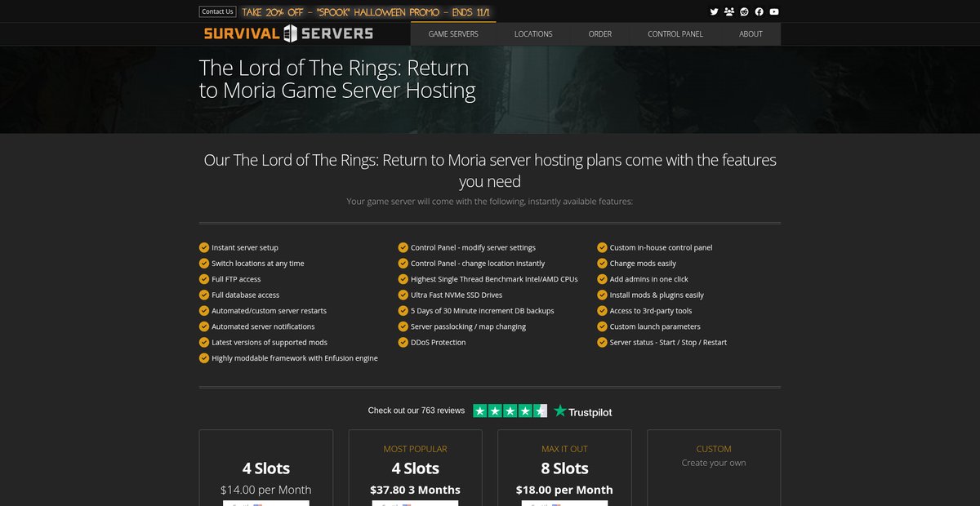This screenshot has width=980, height=506.
Task: Click 'Control Panel - change location instantly' text
Action: [478, 264]
